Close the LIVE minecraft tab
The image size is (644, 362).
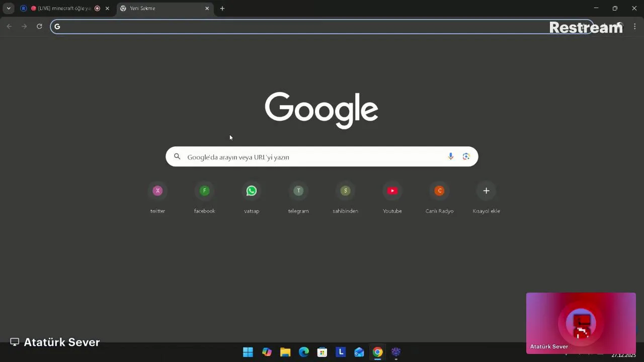[107, 8]
